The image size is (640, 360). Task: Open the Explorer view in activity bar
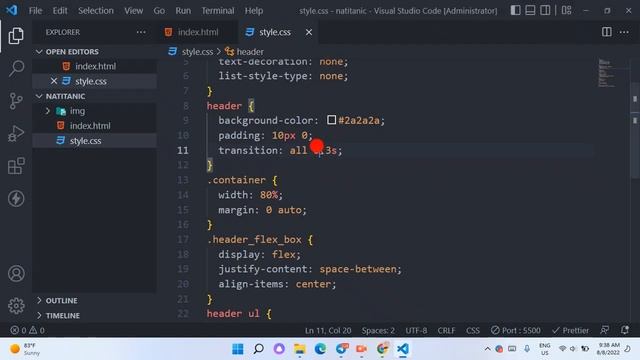(16, 36)
